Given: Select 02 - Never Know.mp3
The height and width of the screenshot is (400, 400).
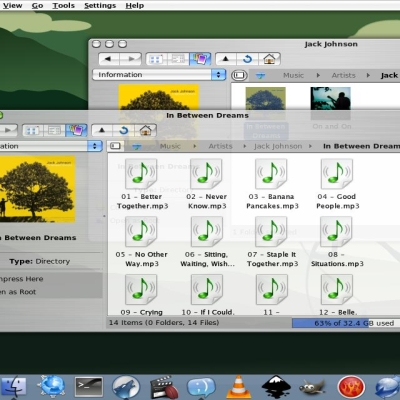Looking at the screenshot, I should [x=207, y=184].
